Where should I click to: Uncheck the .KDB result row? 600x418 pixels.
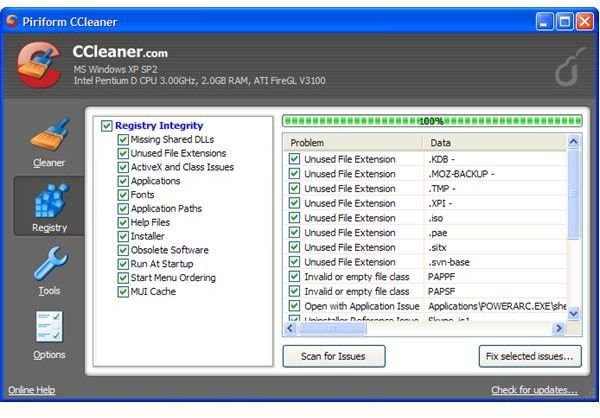coord(294,159)
